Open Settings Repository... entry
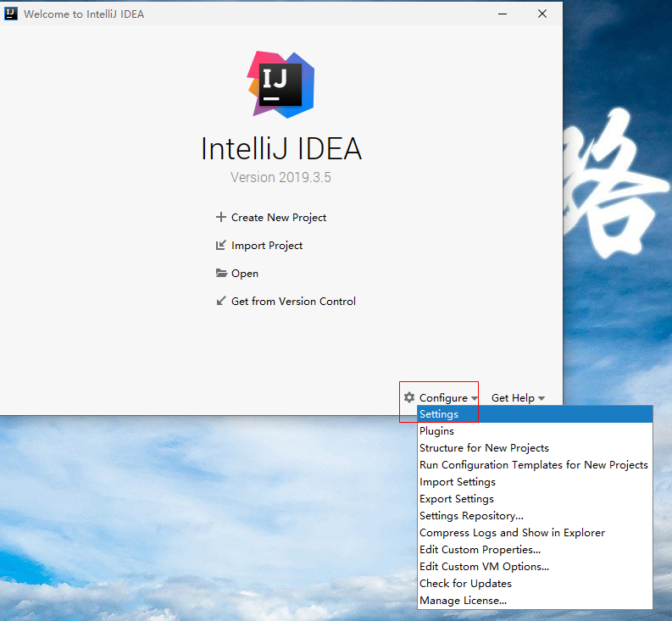 coord(535,516)
